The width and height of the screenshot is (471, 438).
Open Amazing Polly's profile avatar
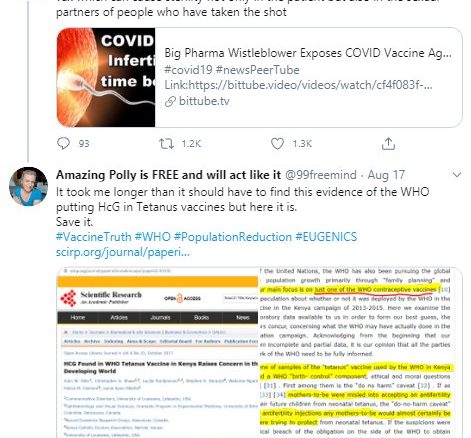(x=28, y=186)
